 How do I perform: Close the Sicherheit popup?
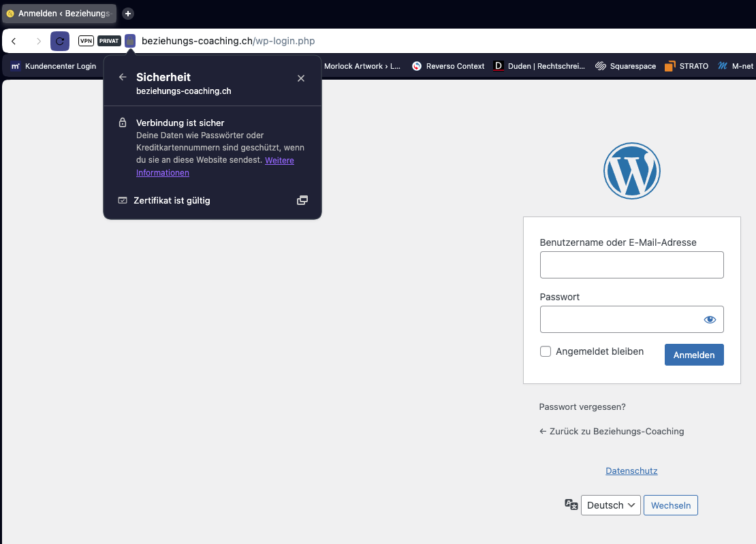coord(301,78)
